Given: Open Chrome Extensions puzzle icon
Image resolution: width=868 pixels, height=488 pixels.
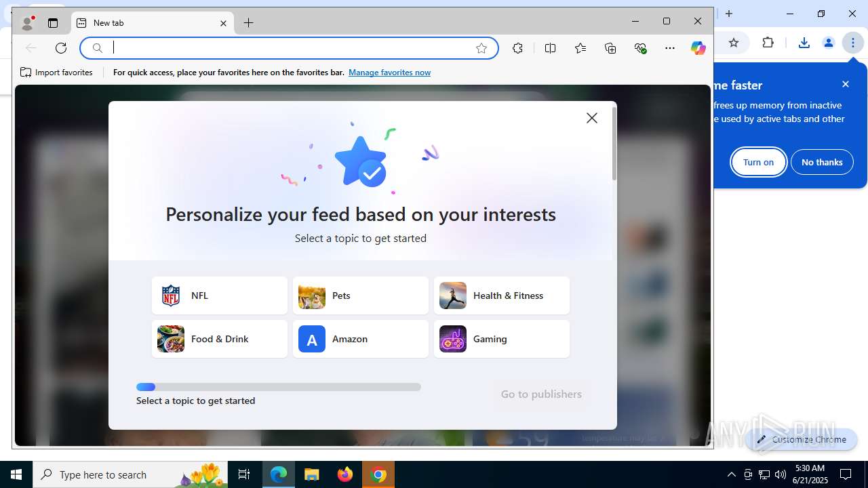Looking at the screenshot, I should point(768,43).
